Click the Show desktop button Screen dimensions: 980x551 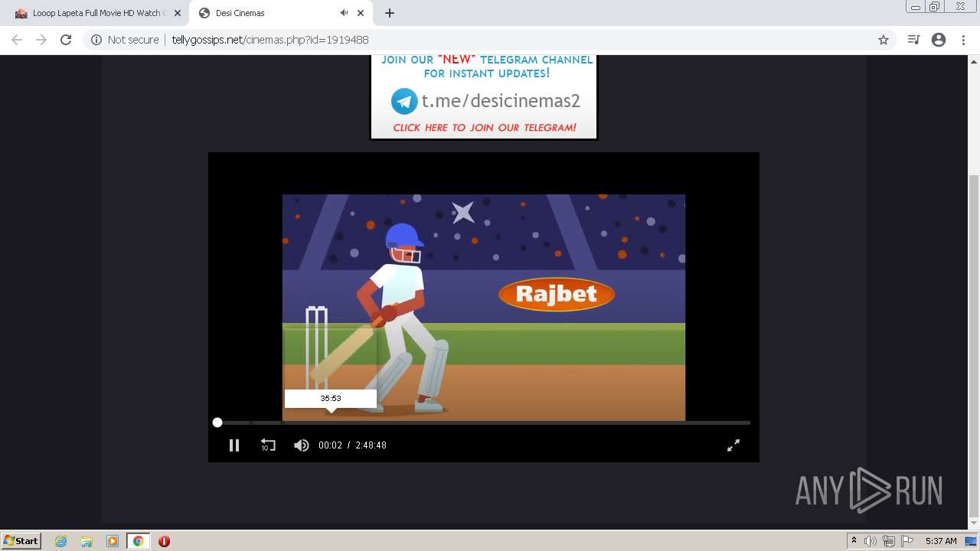pos(972,541)
